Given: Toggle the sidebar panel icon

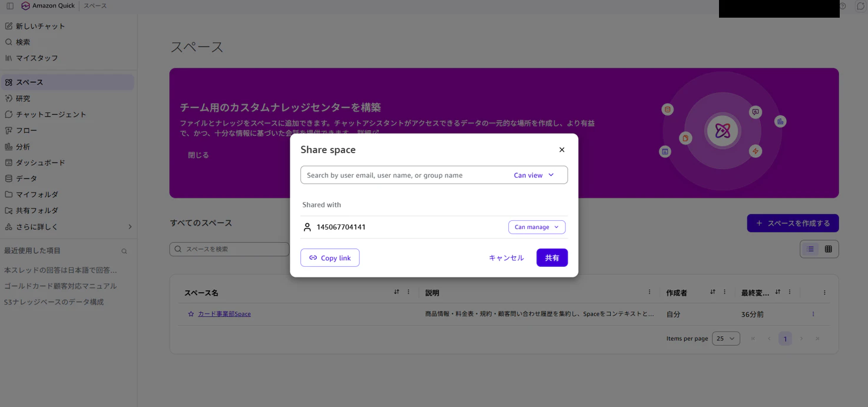Looking at the screenshot, I should (10, 6).
